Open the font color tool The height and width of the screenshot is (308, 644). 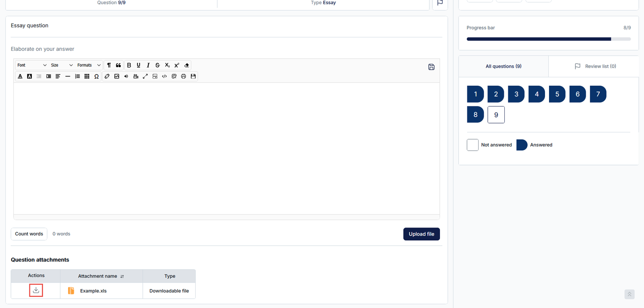pos(20,76)
